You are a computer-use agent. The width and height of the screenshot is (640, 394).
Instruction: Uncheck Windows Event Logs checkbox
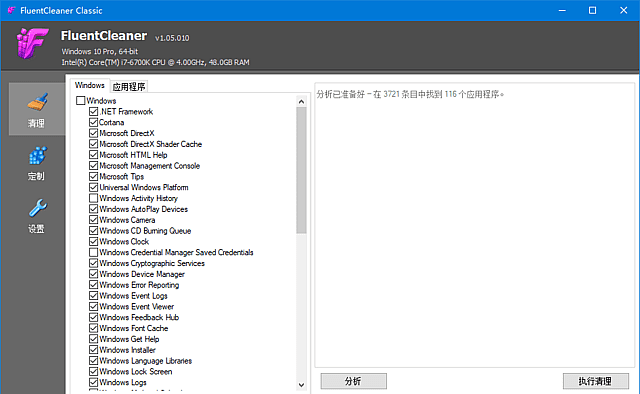[x=93, y=295]
